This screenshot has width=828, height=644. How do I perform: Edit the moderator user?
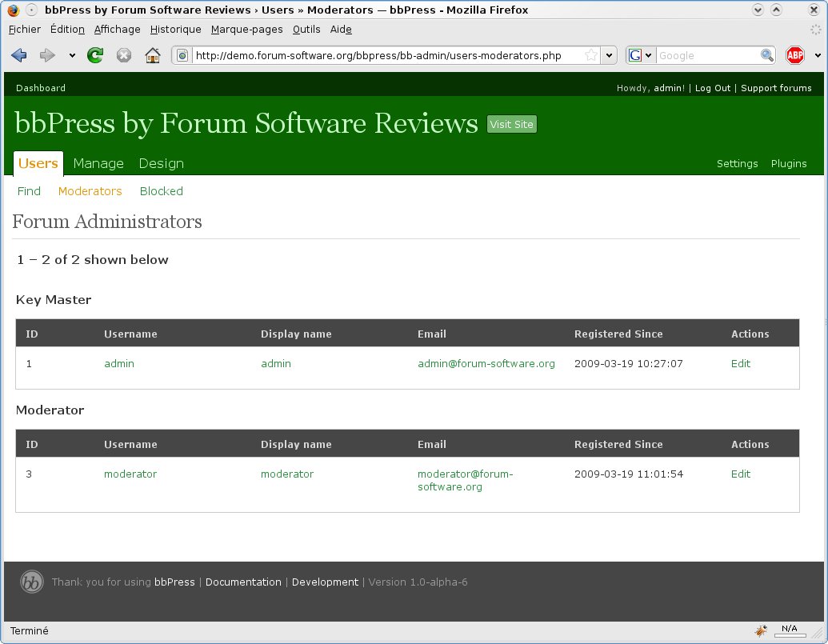pyautogui.click(x=740, y=474)
